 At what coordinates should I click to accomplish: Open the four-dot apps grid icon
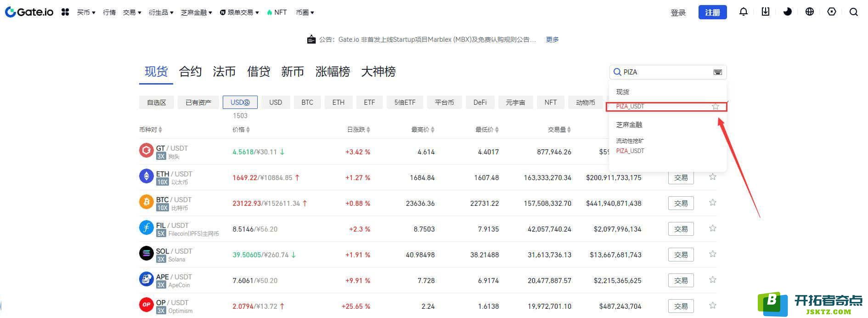(x=65, y=12)
